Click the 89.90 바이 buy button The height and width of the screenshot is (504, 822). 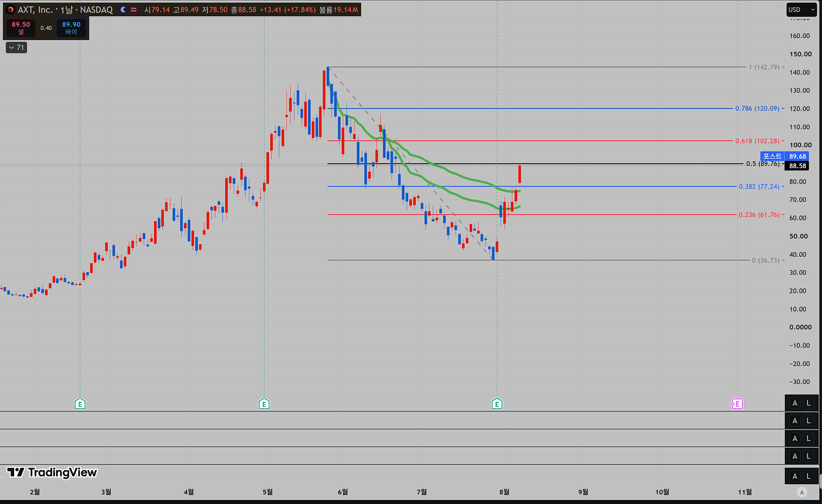tap(71, 28)
